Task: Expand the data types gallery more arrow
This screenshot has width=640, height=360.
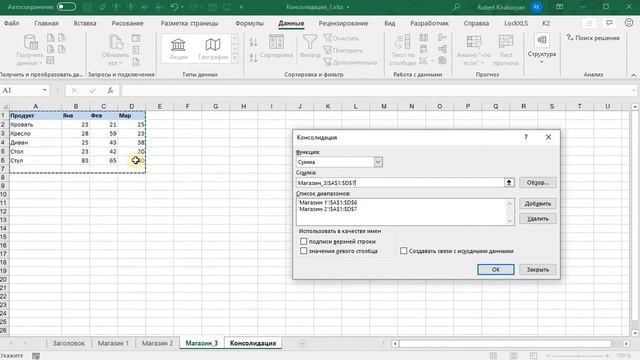Action: (x=235, y=59)
